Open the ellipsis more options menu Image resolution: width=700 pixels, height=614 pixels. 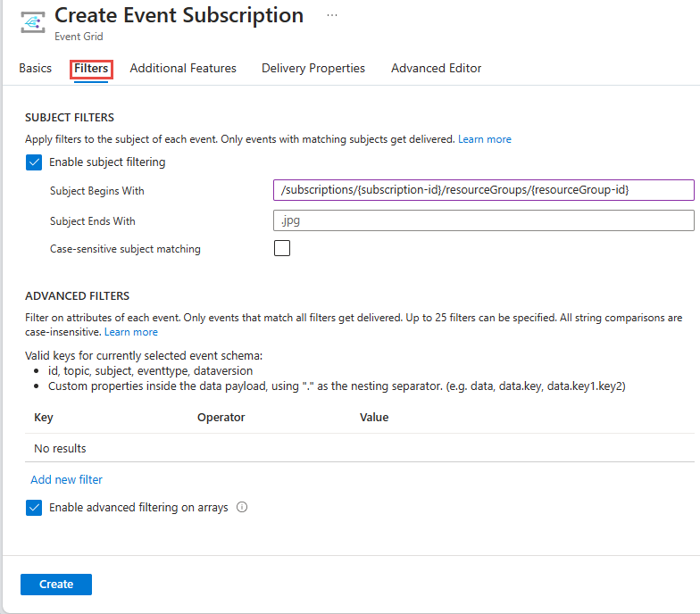tap(332, 15)
